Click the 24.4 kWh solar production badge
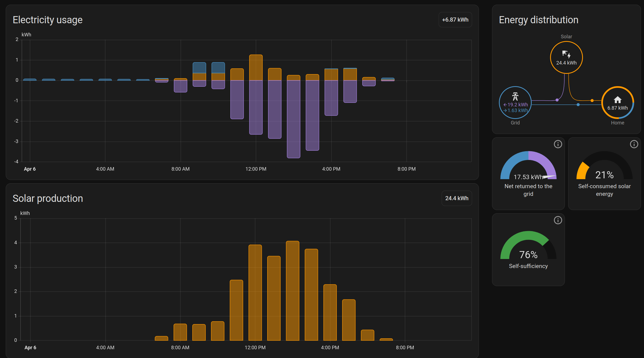The height and width of the screenshot is (358, 644). coord(456,198)
